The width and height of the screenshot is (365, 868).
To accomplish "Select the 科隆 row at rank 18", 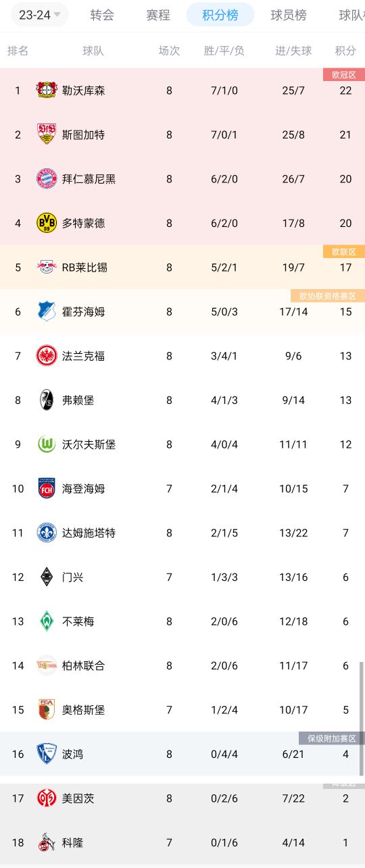I will tap(182, 842).
